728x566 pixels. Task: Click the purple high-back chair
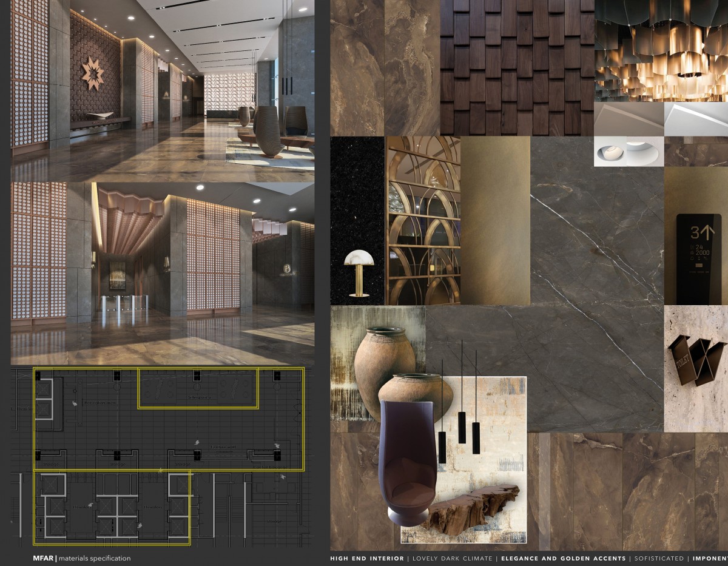(x=408, y=462)
